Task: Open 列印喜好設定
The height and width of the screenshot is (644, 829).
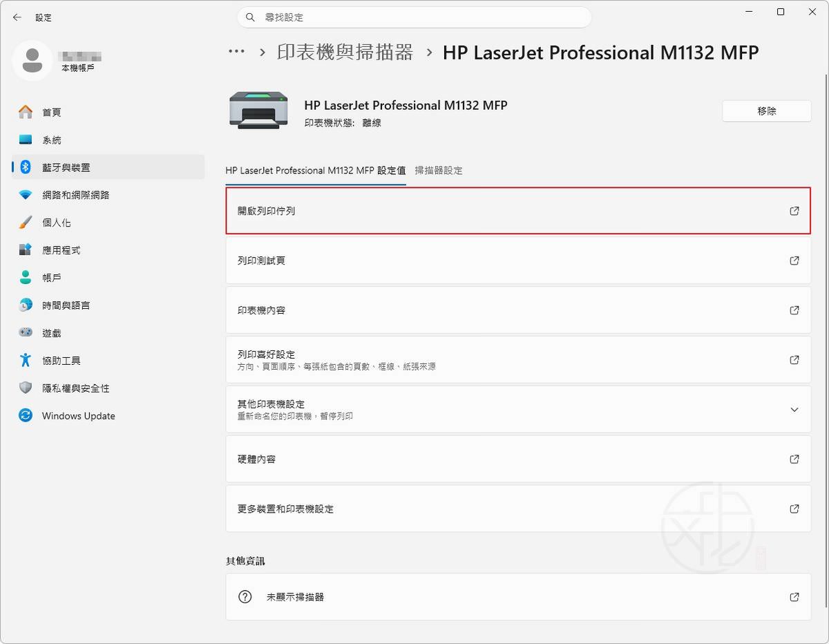Action: pos(518,360)
